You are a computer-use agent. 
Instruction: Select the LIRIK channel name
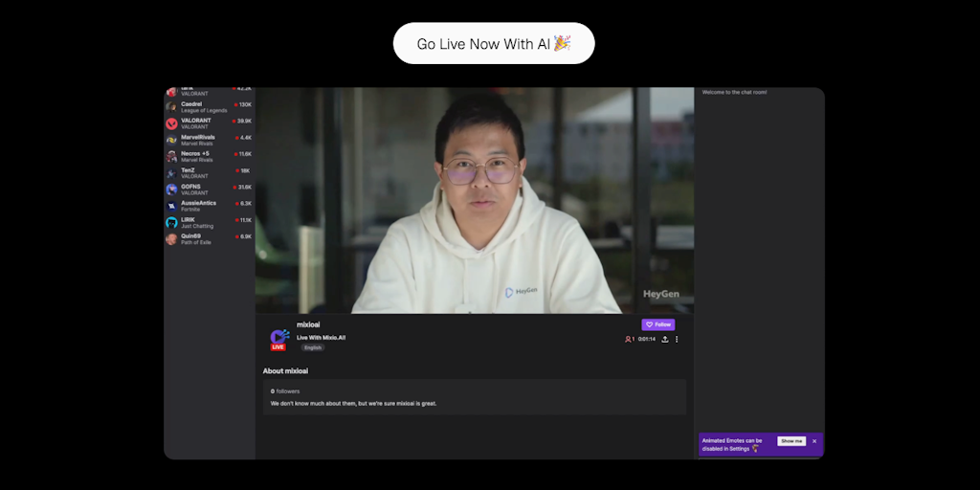[x=189, y=219]
